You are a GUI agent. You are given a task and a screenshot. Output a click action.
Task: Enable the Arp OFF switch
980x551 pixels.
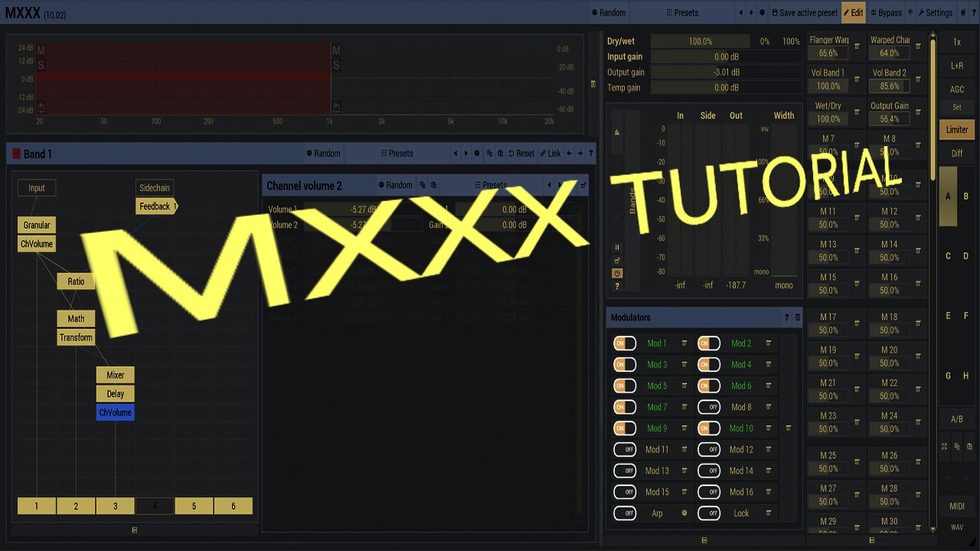point(625,514)
